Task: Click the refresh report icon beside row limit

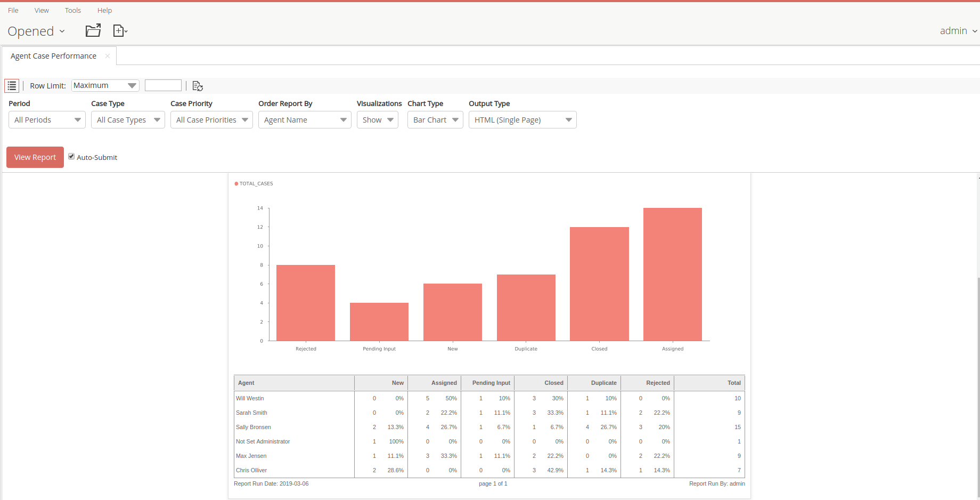Action: [198, 85]
